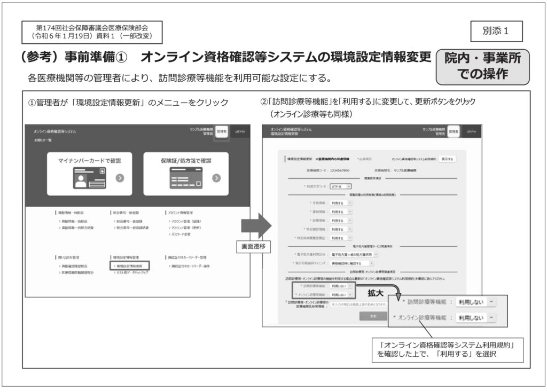Click the 管理者 badge on the top-menu screen

222,132
